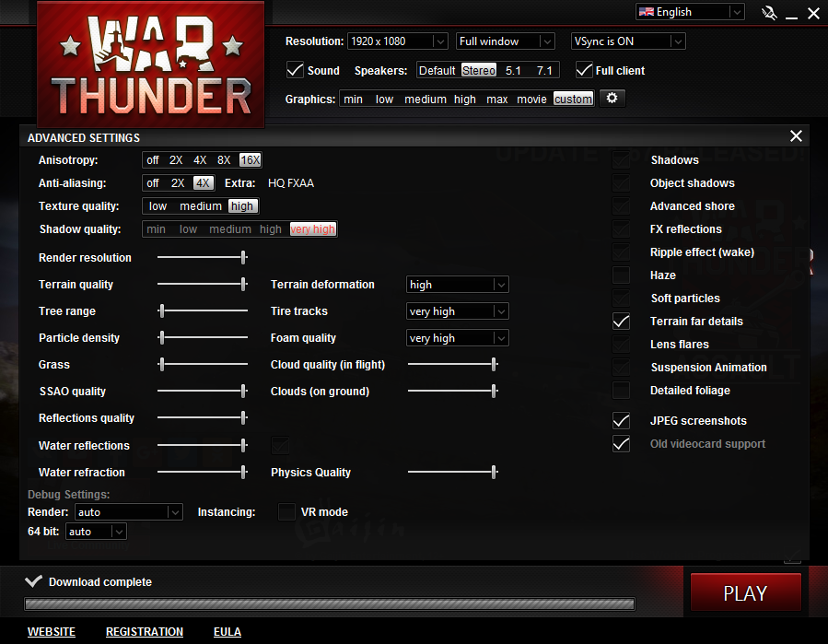Close the Advanced Settings panel
828x644 pixels.
[796, 136]
